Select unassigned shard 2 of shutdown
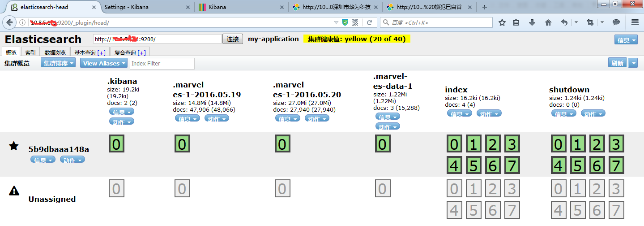 [597, 189]
